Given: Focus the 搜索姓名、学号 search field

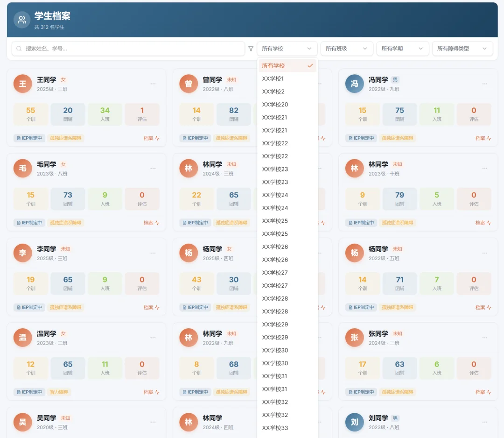Looking at the screenshot, I should [128, 49].
